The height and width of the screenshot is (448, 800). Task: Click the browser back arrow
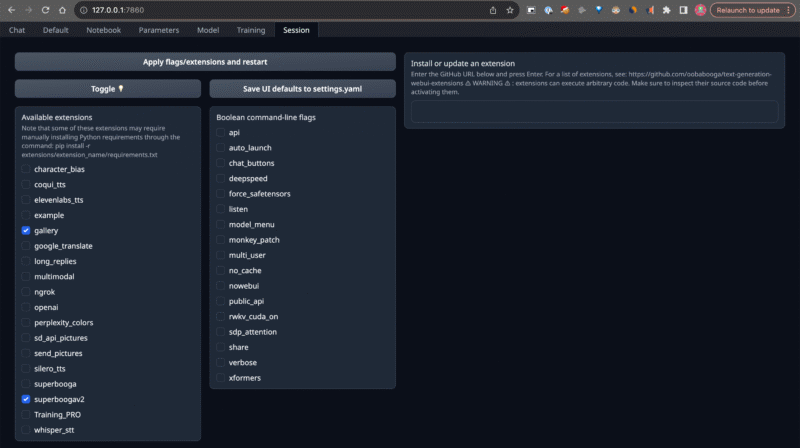click(11, 10)
